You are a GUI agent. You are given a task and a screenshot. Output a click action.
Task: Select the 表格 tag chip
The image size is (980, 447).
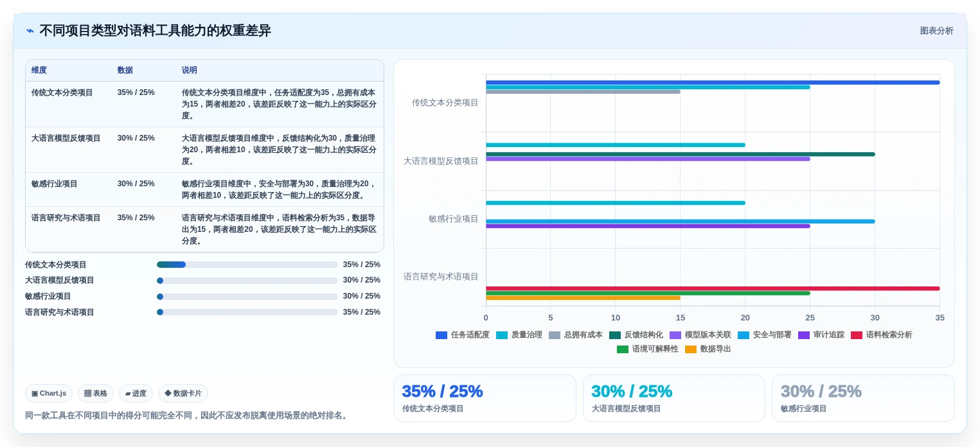pyautogui.click(x=96, y=393)
